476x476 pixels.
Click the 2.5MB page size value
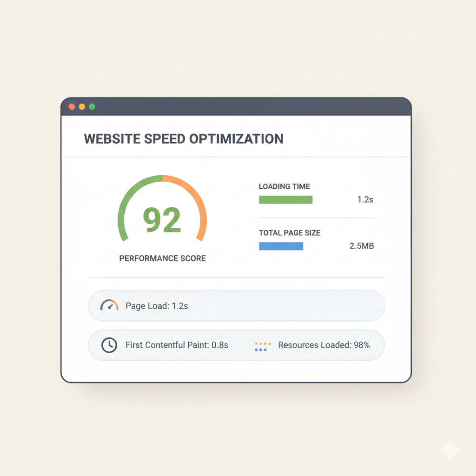click(x=361, y=246)
